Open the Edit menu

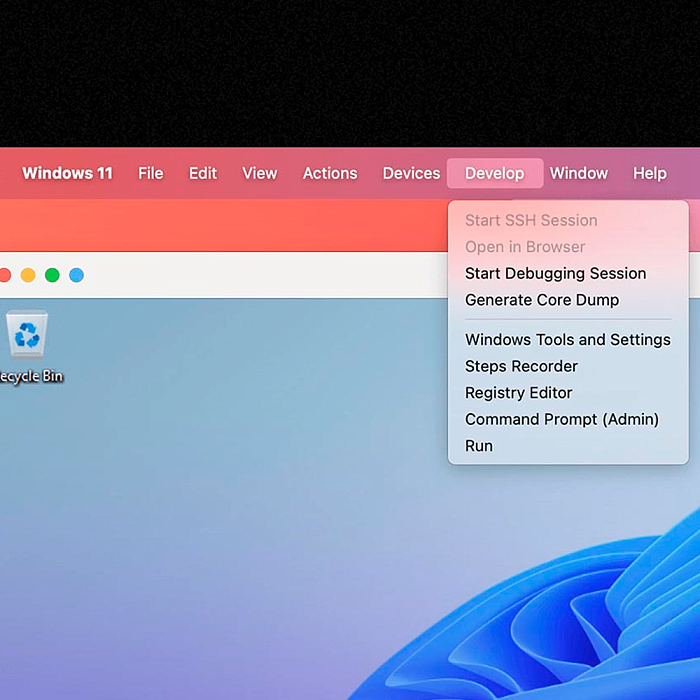pyautogui.click(x=203, y=173)
